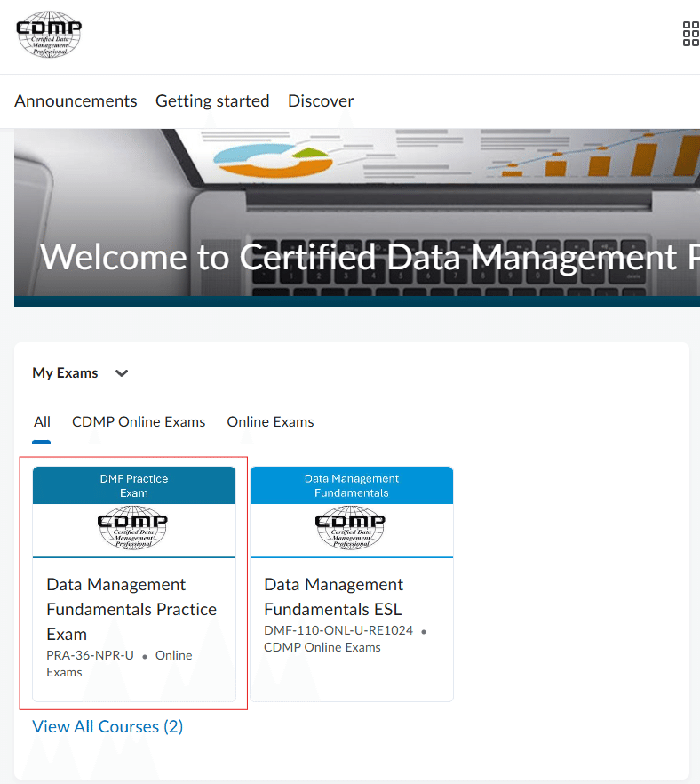The image size is (700, 784).
Task: Click the CDMP logo in the header
Action: 49,35
